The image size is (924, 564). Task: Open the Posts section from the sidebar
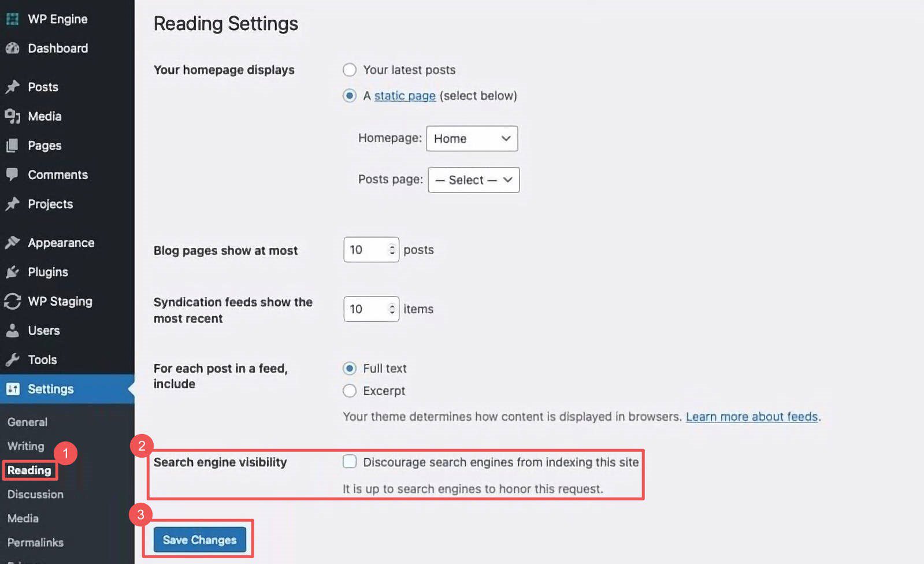pyautogui.click(x=43, y=87)
